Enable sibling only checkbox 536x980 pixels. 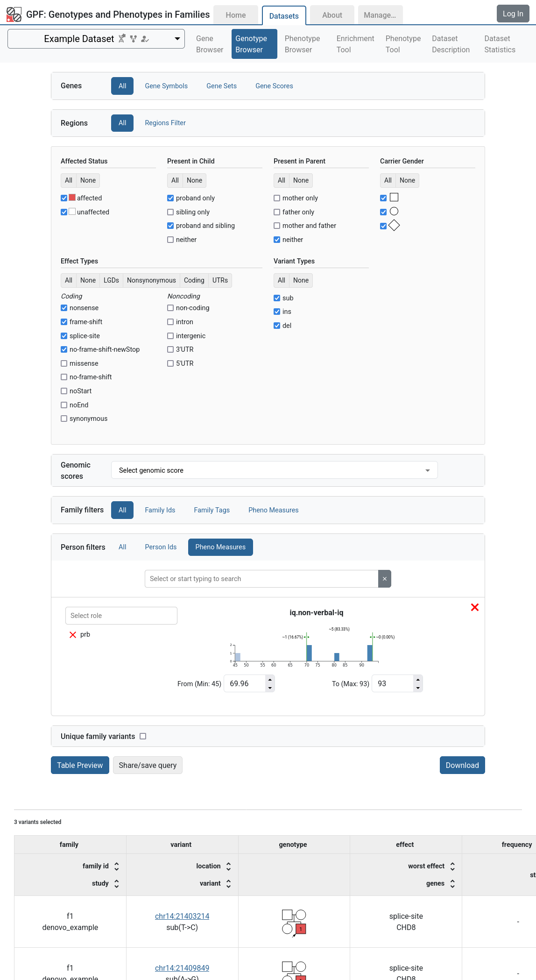tap(170, 212)
